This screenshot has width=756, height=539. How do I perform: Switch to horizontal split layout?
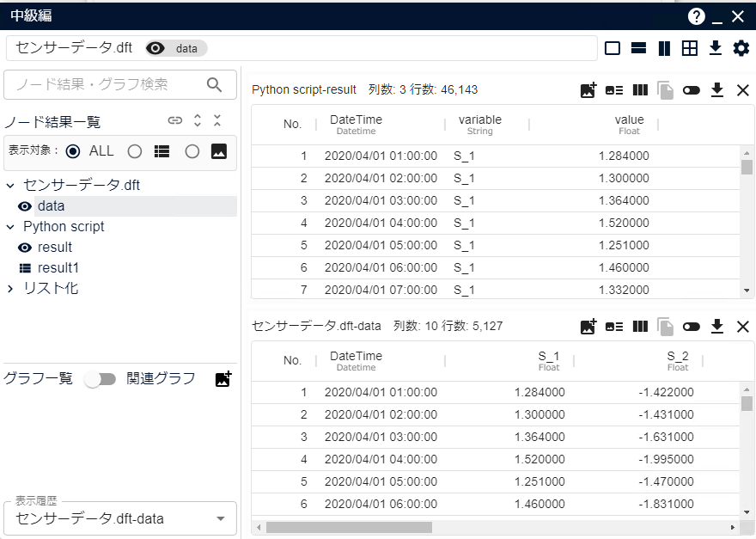point(638,49)
